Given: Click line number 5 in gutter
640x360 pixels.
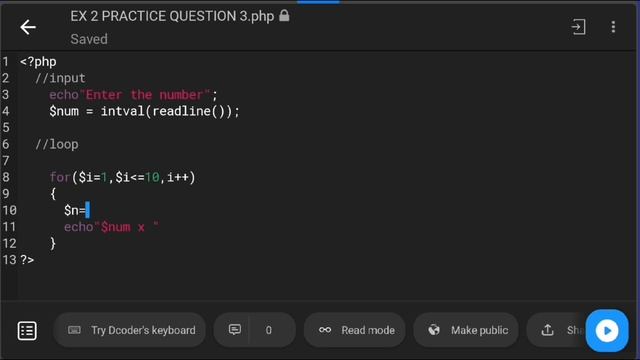Looking at the screenshot, I should (6, 128).
